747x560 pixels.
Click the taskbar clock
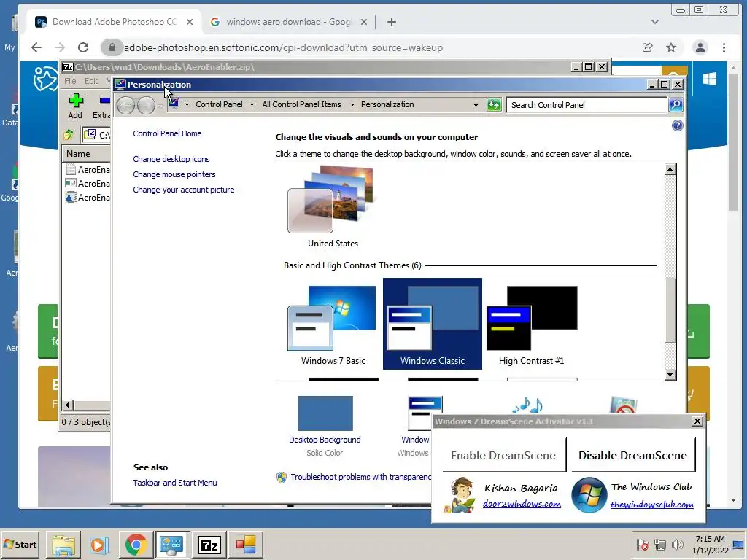[710, 544]
